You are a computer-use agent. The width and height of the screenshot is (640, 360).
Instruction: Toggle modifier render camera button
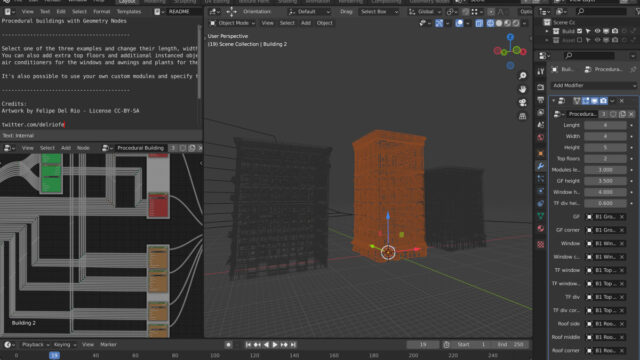603,101
